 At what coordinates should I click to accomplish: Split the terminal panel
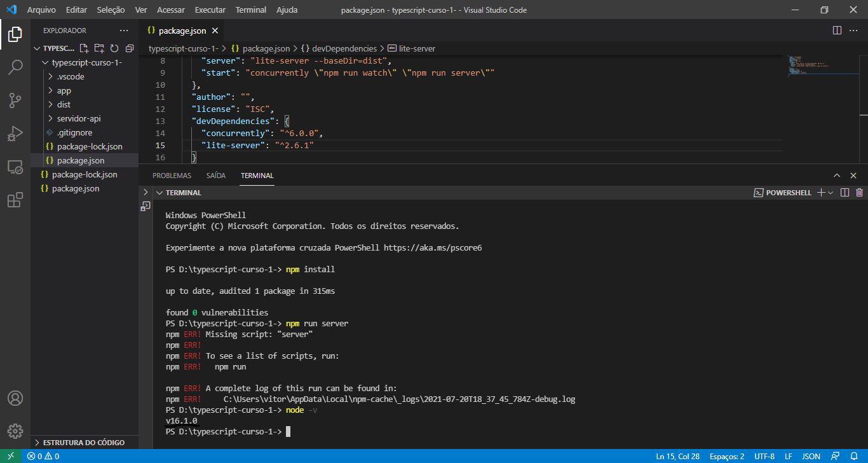(x=844, y=193)
